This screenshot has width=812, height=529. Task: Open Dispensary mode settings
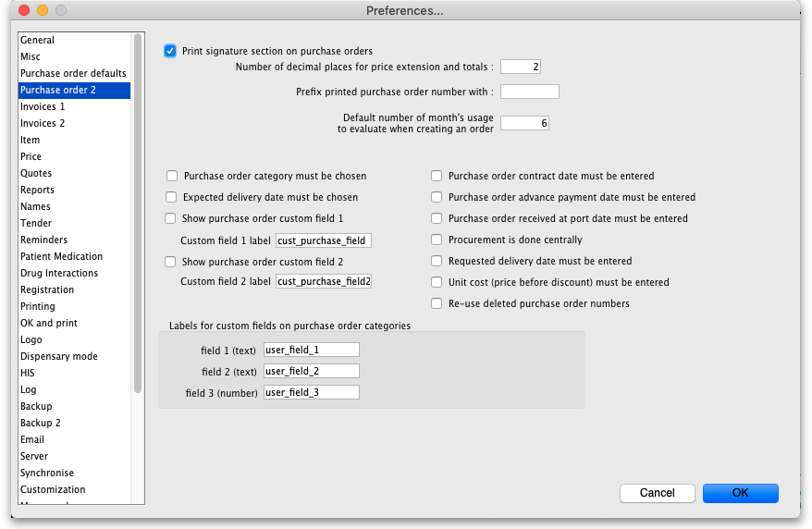point(59,356)
